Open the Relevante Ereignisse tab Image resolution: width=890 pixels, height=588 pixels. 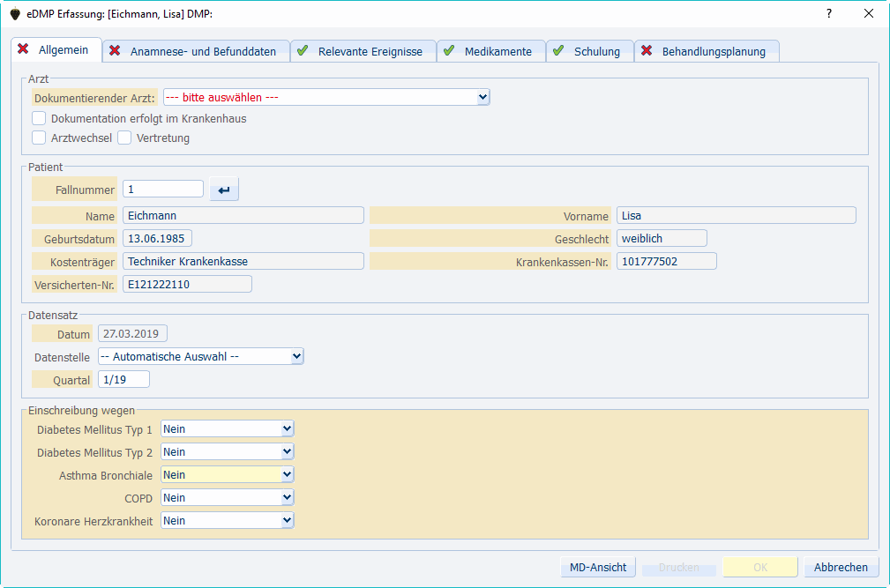[363, 51]
